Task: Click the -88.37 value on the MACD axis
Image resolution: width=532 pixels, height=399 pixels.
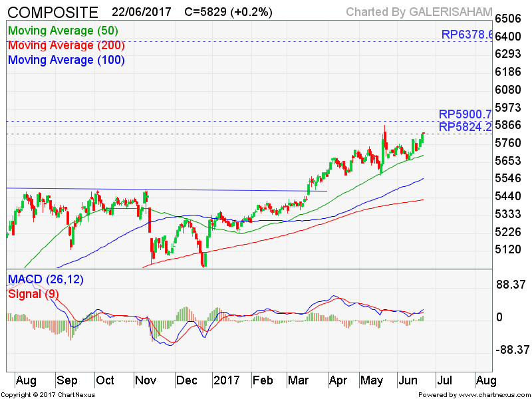Action: coord(511,349)
